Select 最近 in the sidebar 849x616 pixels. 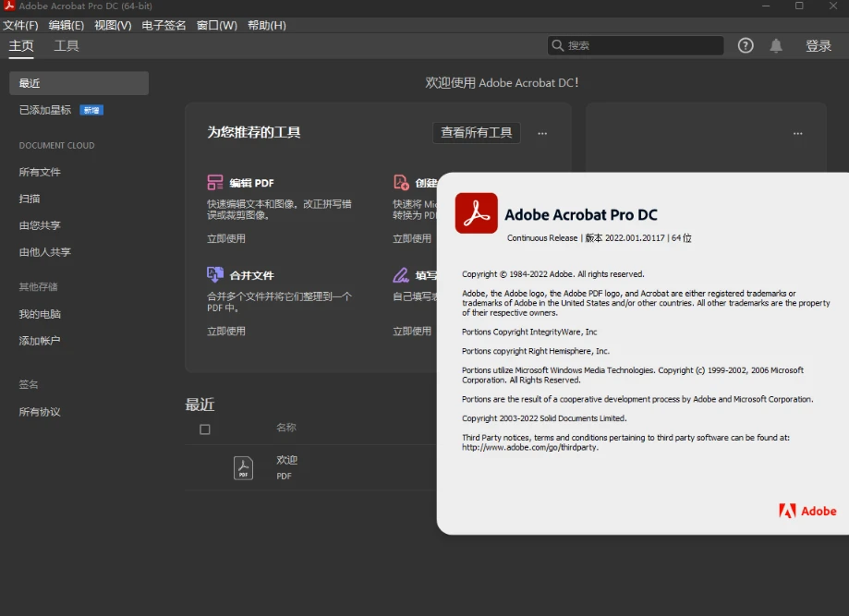click(79, 83)
